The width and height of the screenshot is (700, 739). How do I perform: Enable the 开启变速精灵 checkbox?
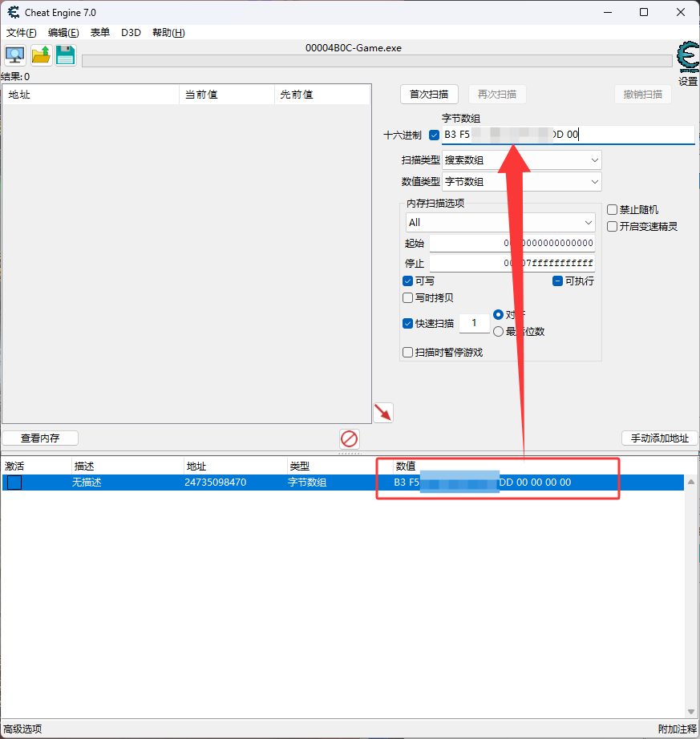point(612,227)
